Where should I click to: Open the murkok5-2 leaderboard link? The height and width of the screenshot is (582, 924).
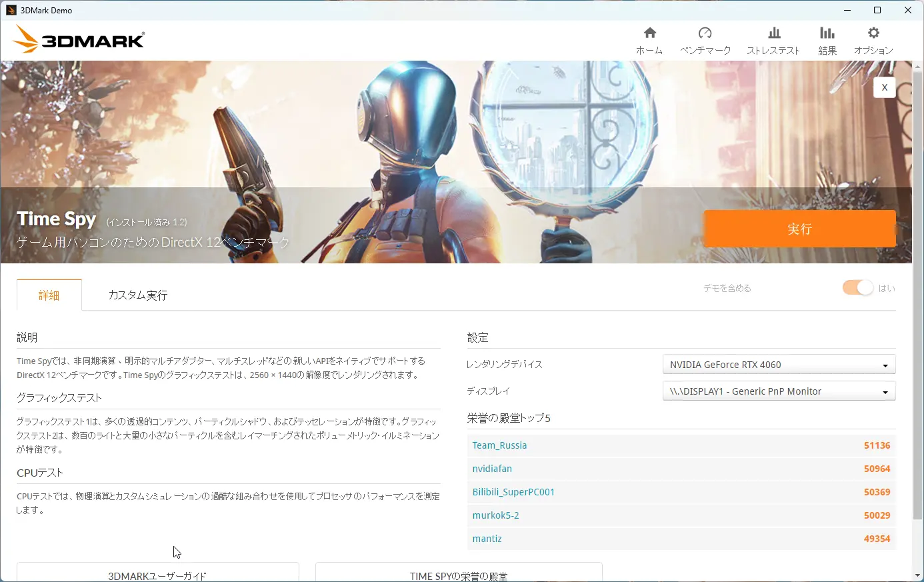[495, 515]
